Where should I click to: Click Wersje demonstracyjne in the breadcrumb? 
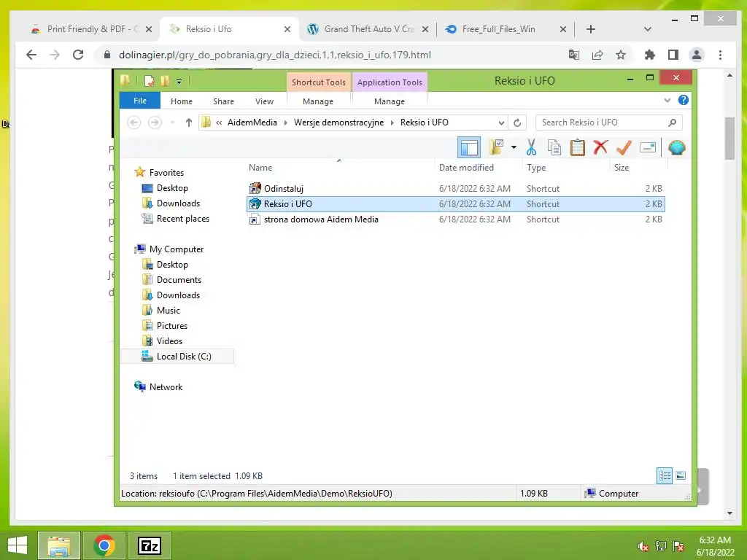pyautogui.click(x=338, y=122)
